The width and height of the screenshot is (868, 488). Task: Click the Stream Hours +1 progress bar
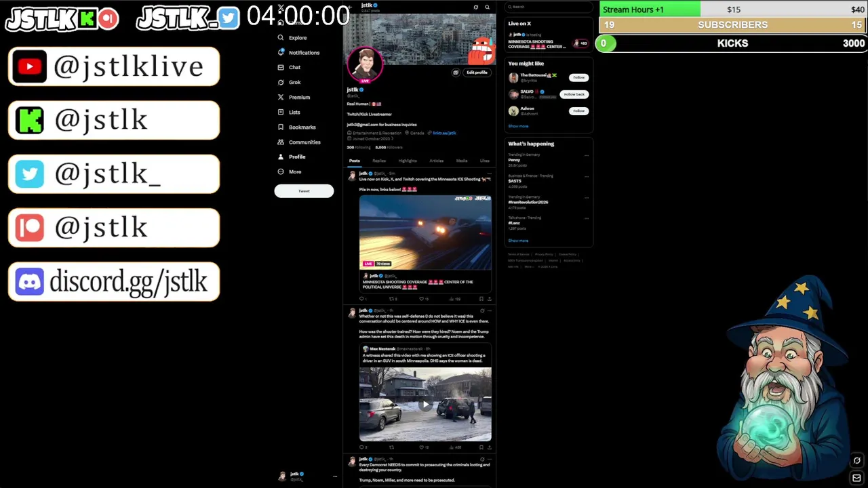click(x=732, y=9)
